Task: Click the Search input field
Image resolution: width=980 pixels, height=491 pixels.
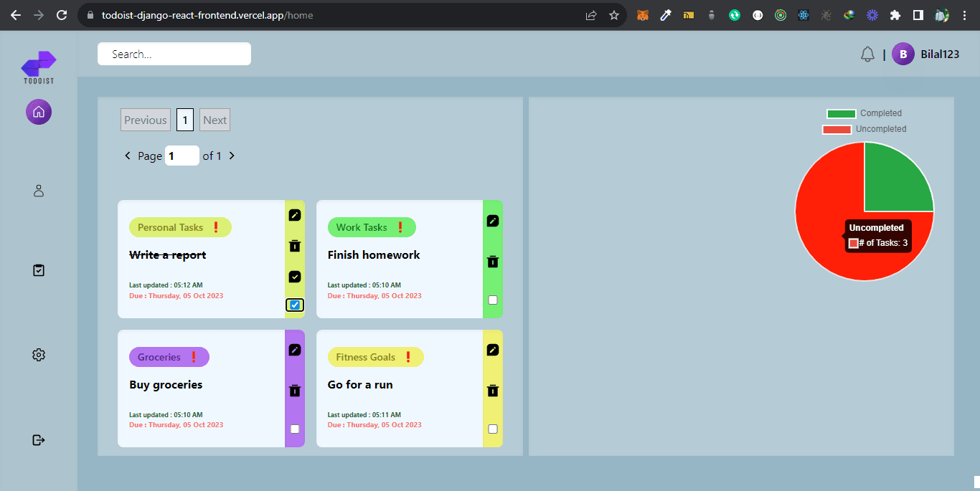Action: (x=174, y=54)
